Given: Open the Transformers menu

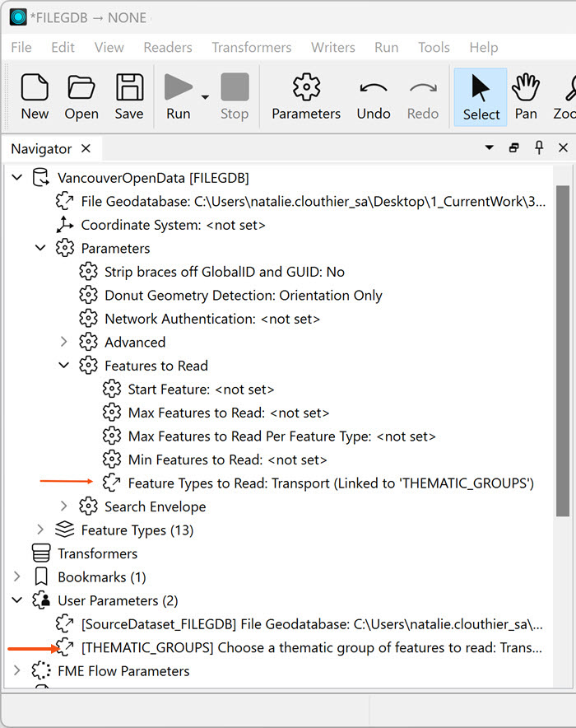Looking at the screenshot, I should pyautogui.click(x=251, y=48).
